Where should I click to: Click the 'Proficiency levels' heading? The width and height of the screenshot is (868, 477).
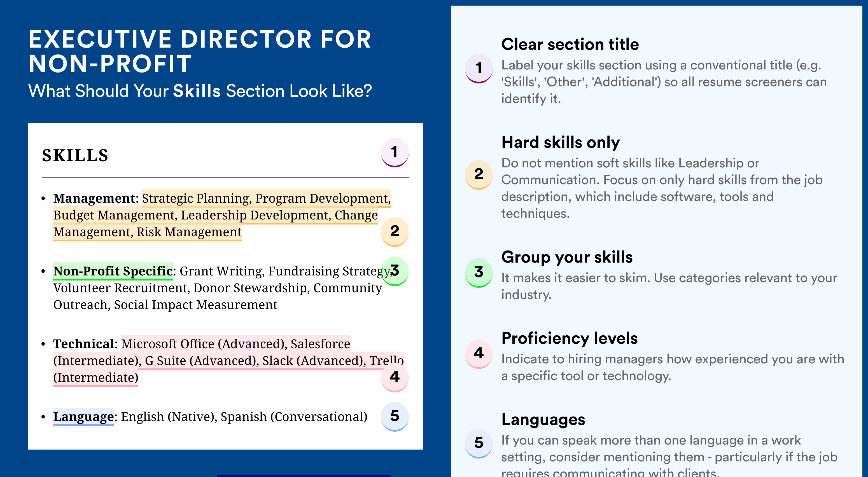coord(570,338)
